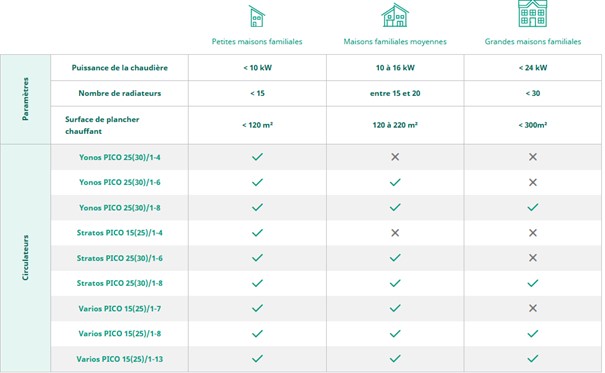Click checkmark for Stratos PICO 25(30)/1-6 medium houses
Viewport: 605px width, 373px height.
[395, 258]
